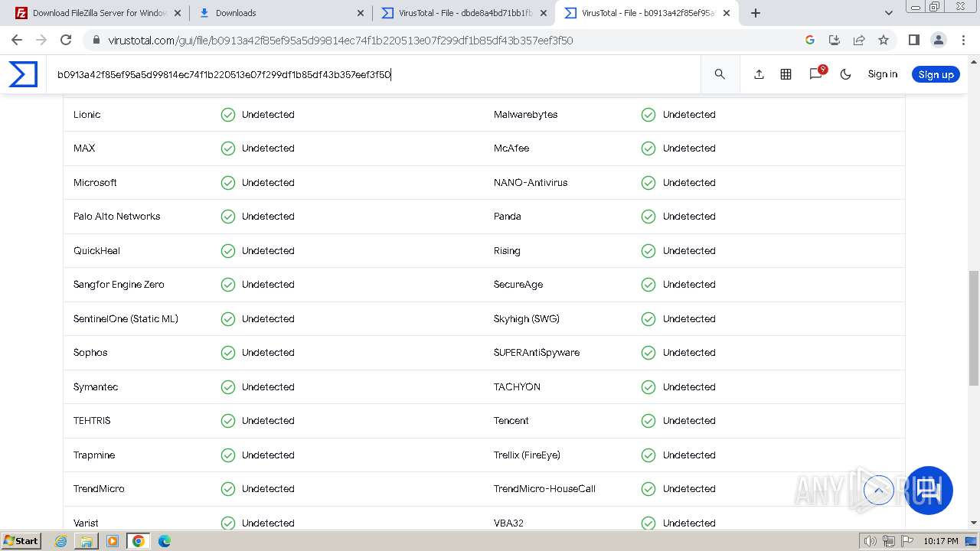Click the Sign up button
980x551 pixels.
[936, 74]
